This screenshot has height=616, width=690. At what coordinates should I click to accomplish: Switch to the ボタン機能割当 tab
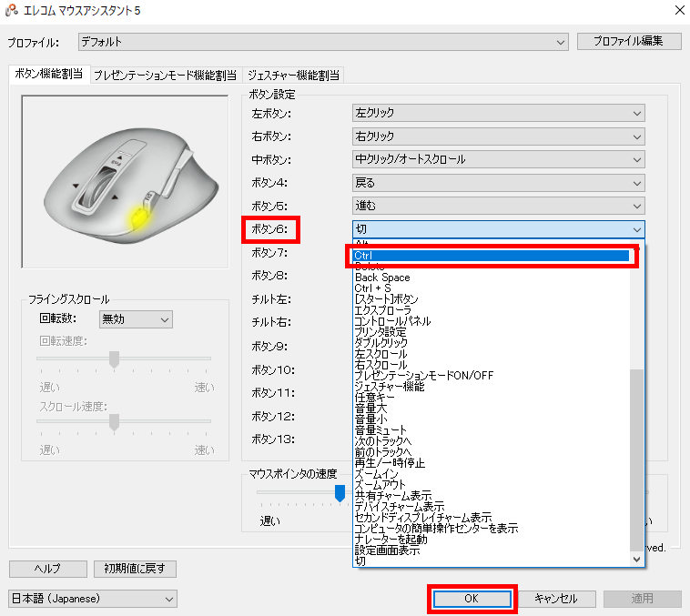pos(49,74)
